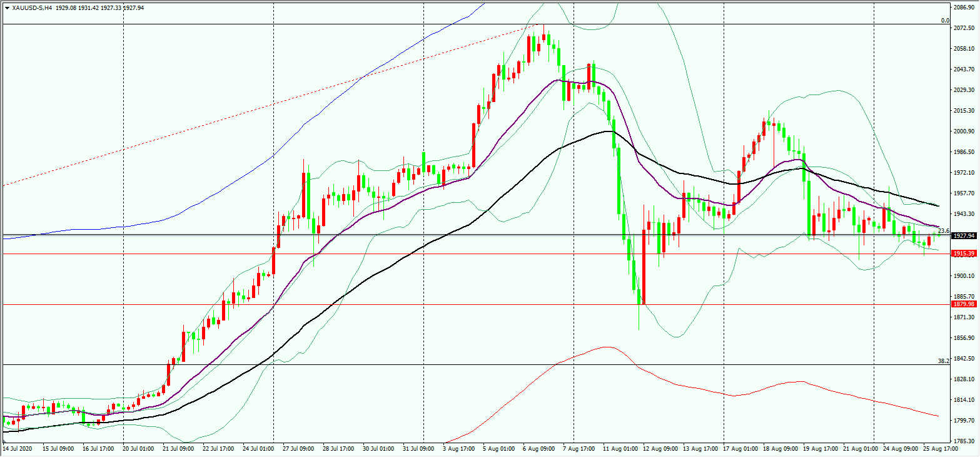Click the 1856.90 price axis label
The width and height of the screenshot is (980, 457).
pos(964,338)
